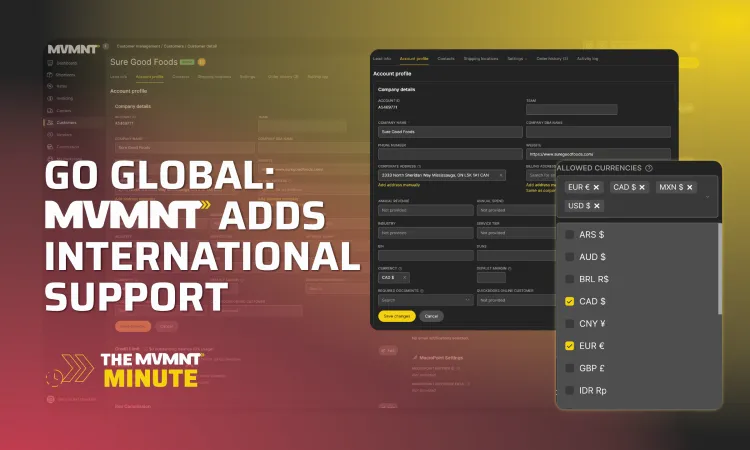The width and height of the screenshot is (750, 450).
Task: Click the Annual revenue field
Action: pyautogui.click(x=426, y=210)
